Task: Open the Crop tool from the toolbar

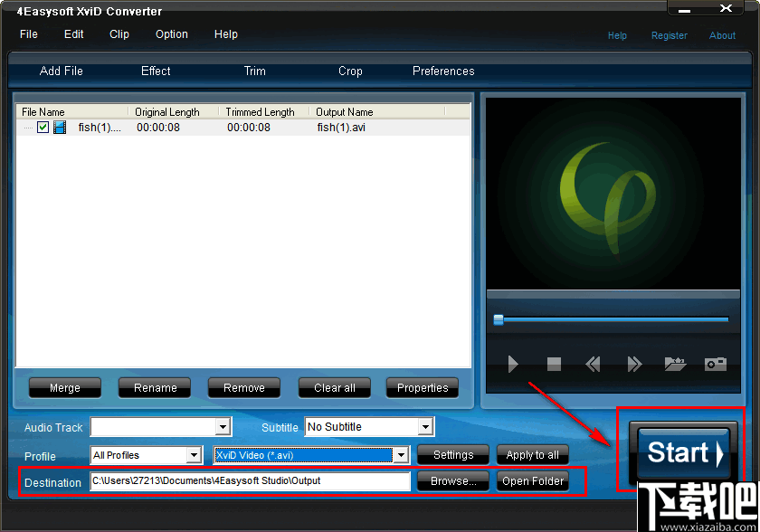Action: tap(350, 71)
